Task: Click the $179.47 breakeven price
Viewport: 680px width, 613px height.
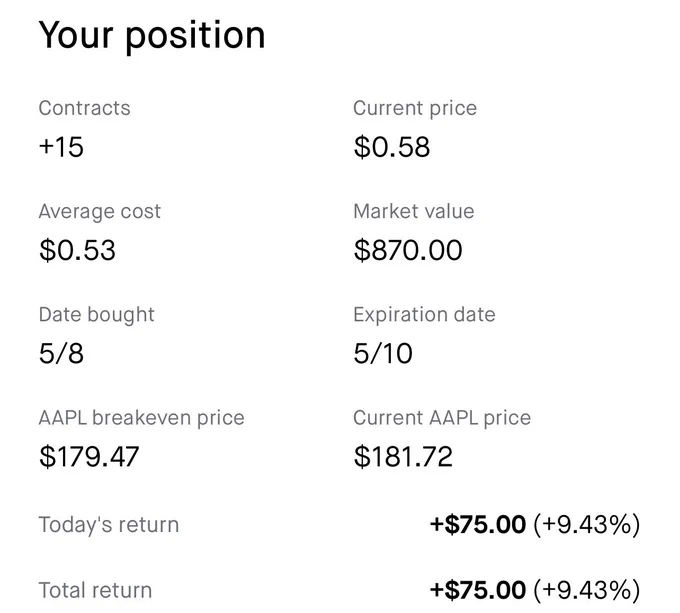Action: coord(89,456)
